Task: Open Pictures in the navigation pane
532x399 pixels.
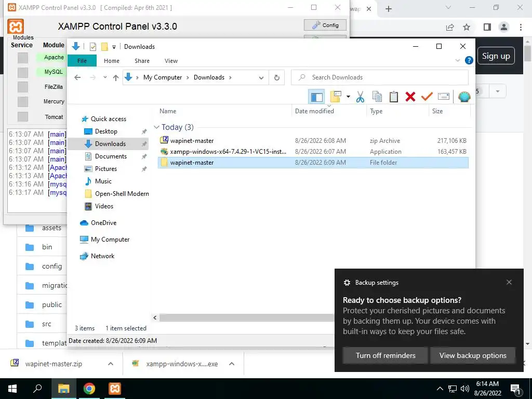Action: [x=105, y=169]
